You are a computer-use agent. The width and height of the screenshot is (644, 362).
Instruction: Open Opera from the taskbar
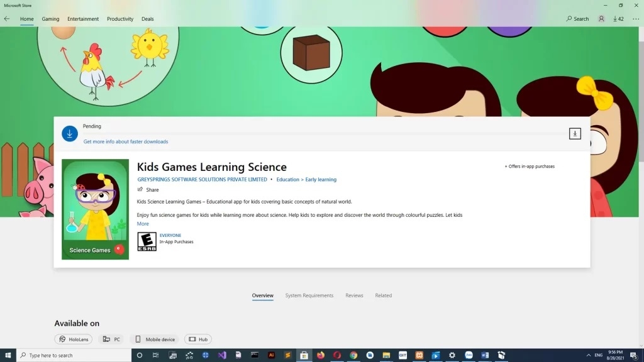(337, 355)
